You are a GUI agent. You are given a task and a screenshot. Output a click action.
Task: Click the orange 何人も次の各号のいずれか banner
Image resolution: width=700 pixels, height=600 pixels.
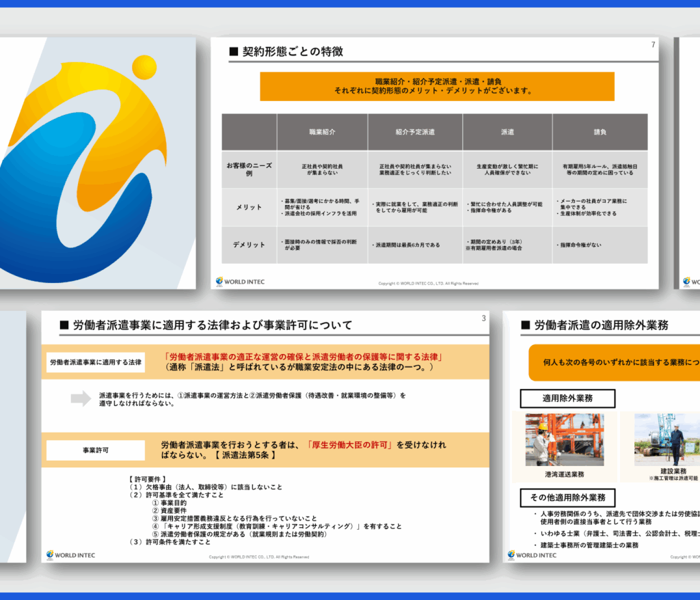point(615,362)
